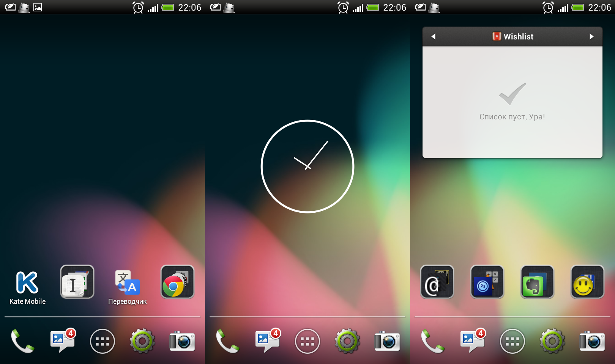The image size is (615, 364).
Task: Tap the phone icon on the Wishlist screen dock
Action: pyautogui.click(x=433, y=341)
